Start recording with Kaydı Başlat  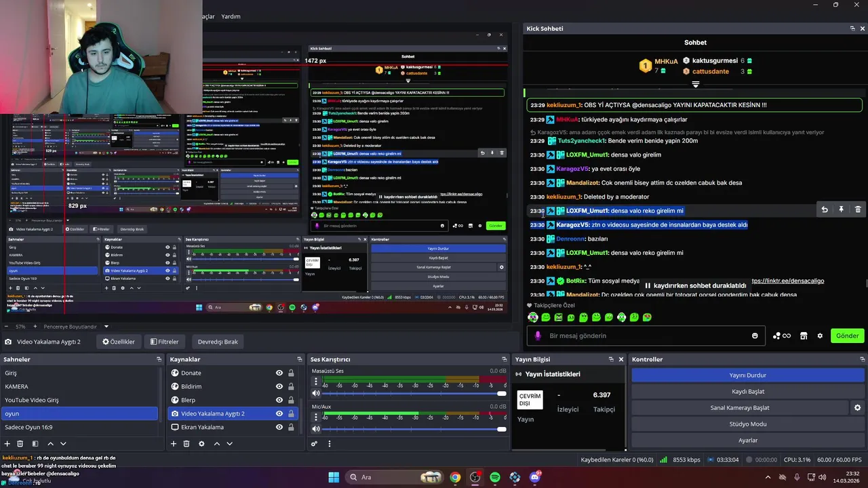click(748, 392)
